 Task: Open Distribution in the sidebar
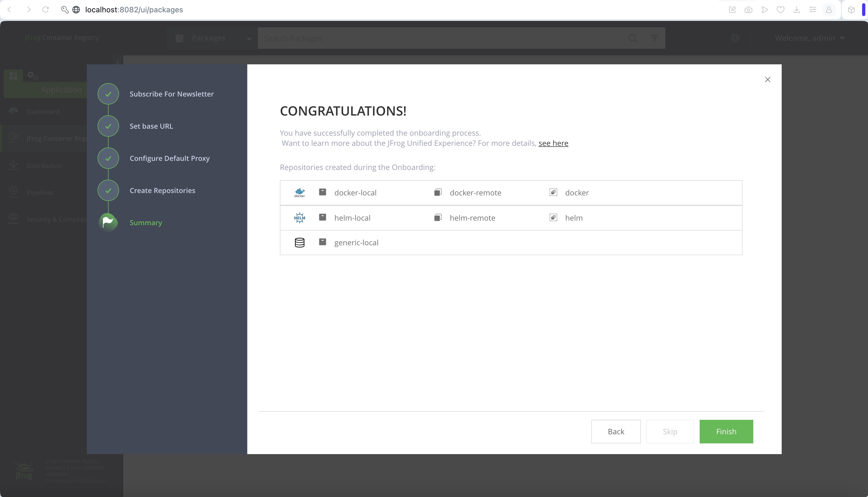tap(44, 166)
